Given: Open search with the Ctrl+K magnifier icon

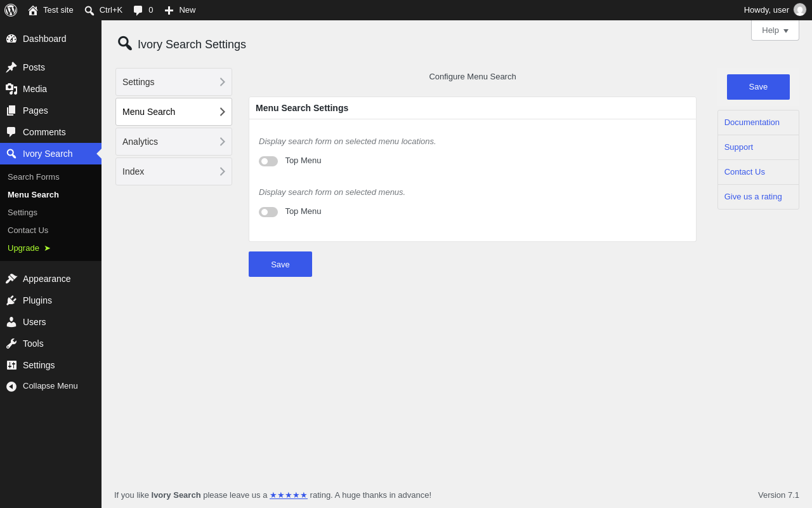Looking at the screenshot, I should coord(89,10).
